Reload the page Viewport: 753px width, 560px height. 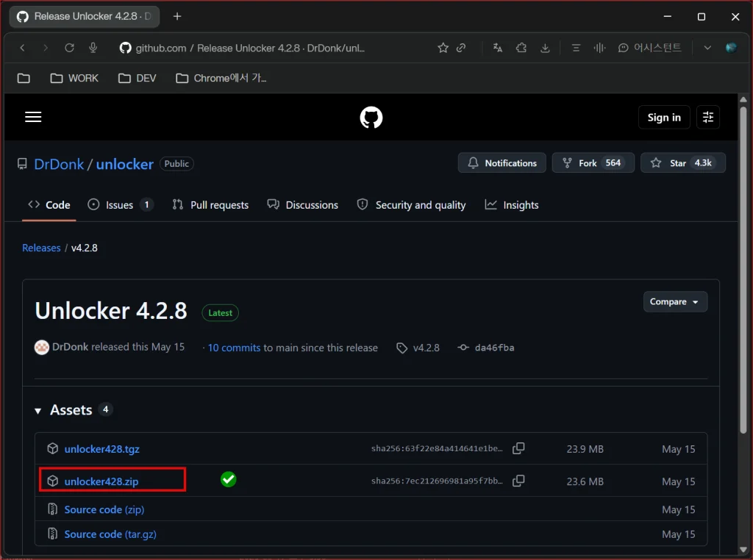[x=70, y=48]
